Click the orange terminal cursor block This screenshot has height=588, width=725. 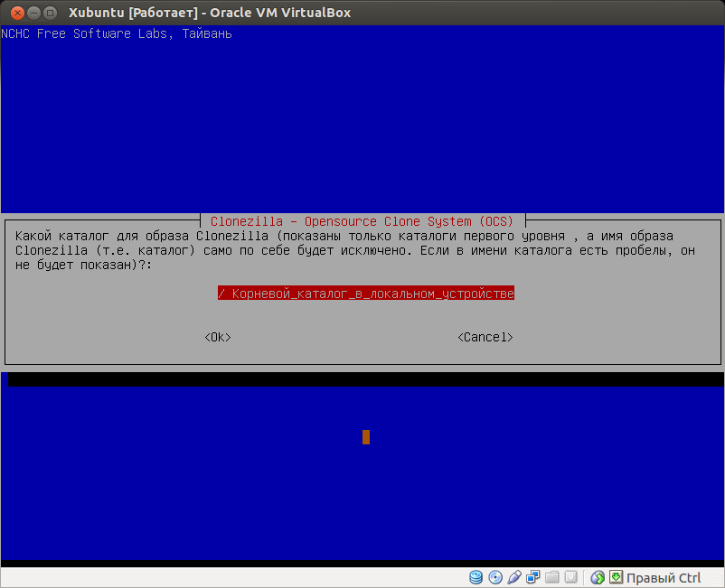(x=366, y=437)
